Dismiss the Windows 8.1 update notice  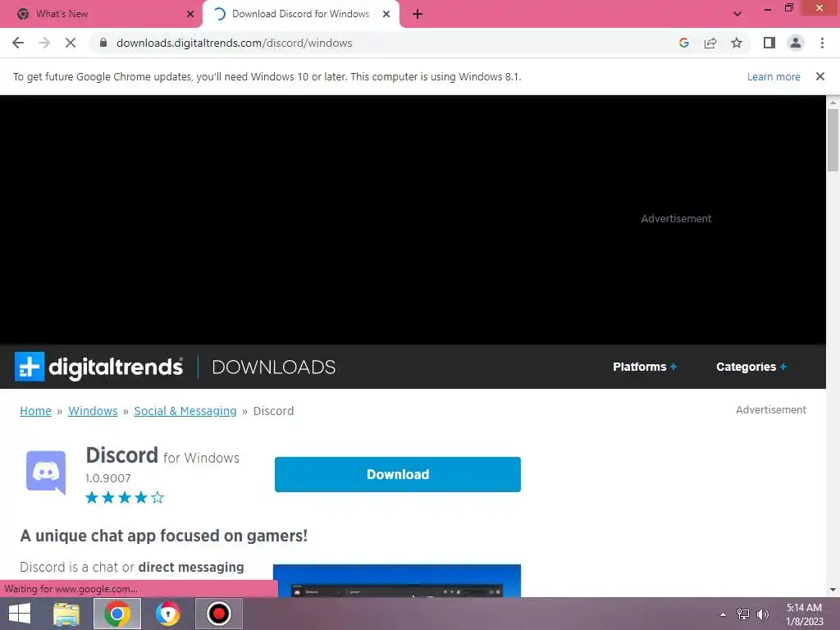pyautogui.click(x=820, y=76)
